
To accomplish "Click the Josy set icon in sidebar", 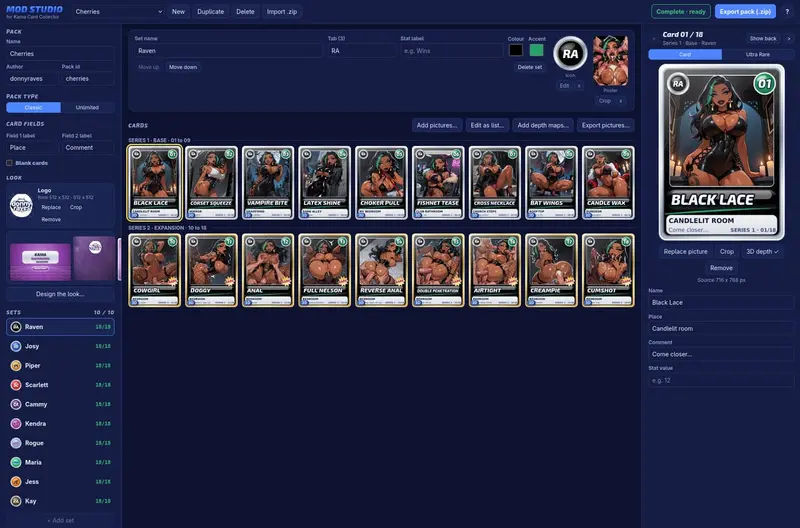I will pos(16,346).
